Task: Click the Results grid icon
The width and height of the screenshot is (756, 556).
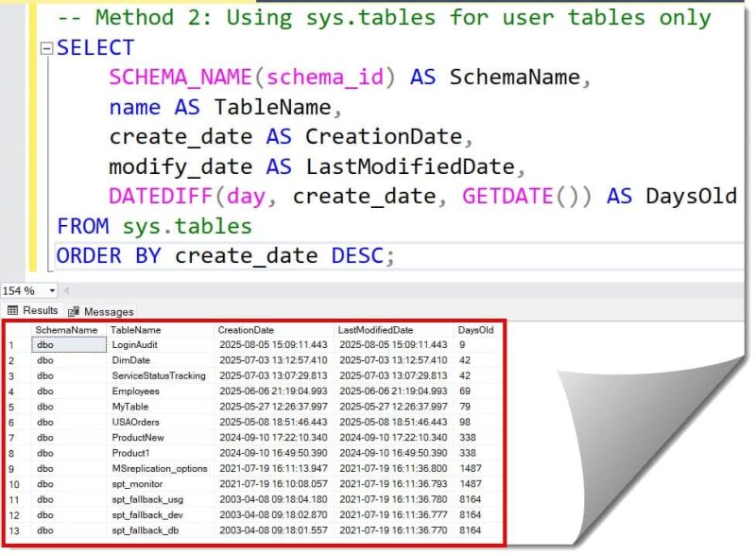Action: (11, 311)
